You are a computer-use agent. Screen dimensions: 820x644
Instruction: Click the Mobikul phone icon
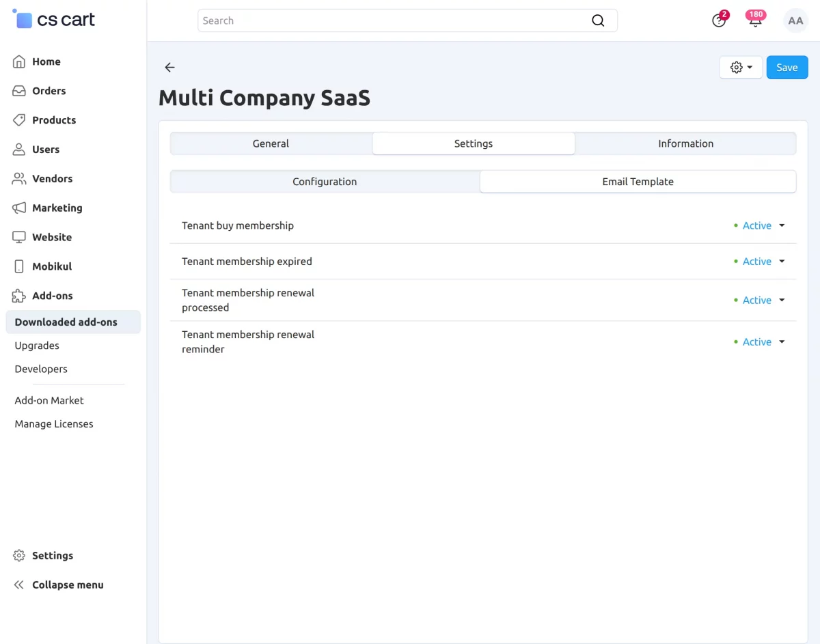coord(19,267)
